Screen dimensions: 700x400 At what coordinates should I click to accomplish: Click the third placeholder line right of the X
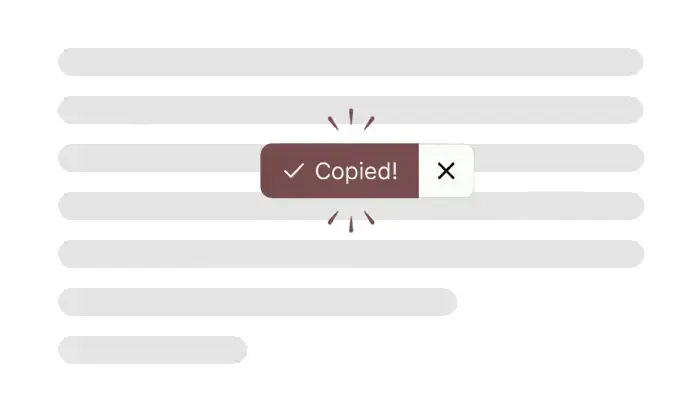point(558,158)
